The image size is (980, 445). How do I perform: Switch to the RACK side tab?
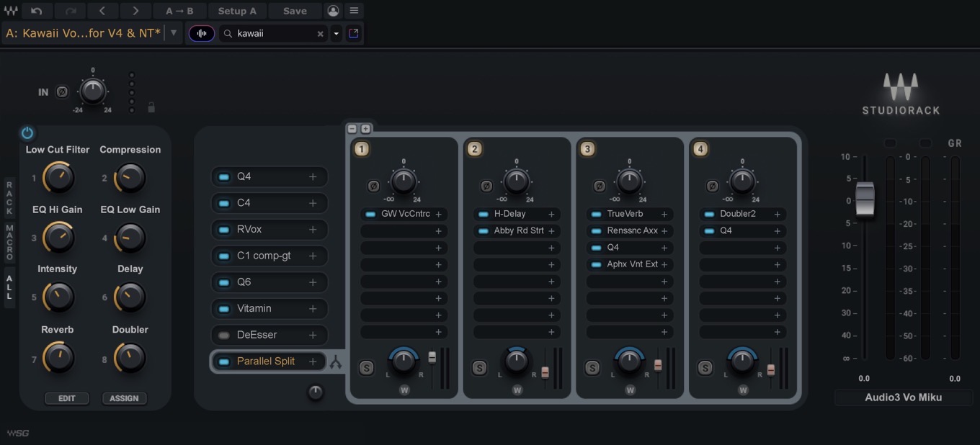9,198
